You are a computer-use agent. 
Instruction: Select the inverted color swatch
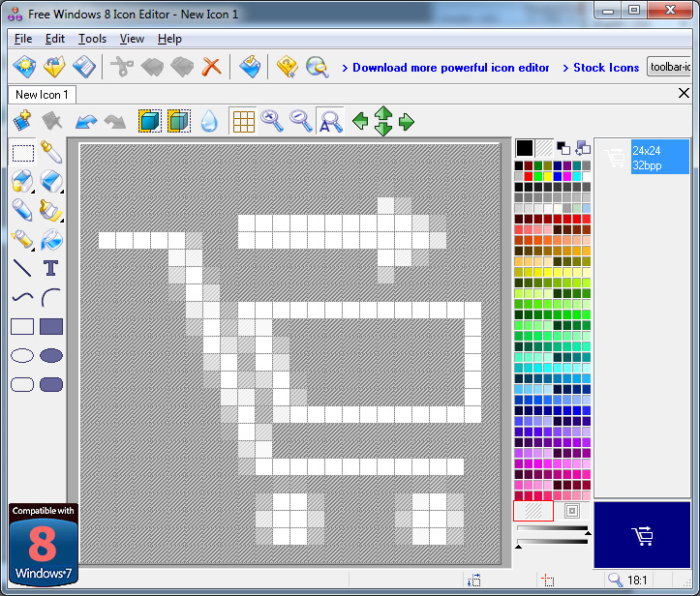572,511
